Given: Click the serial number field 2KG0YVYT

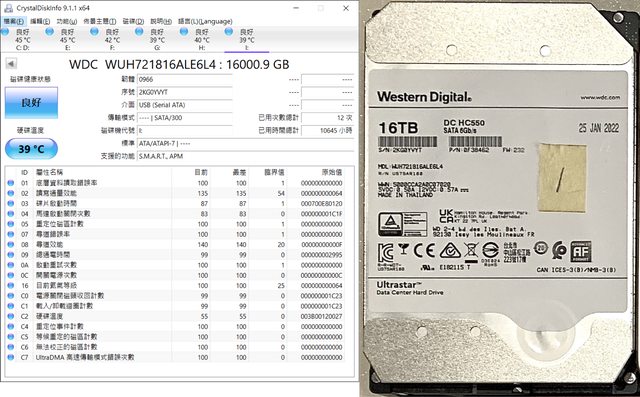Looking at the screenshot, I should pyautogui.click(x=184, y=92).
